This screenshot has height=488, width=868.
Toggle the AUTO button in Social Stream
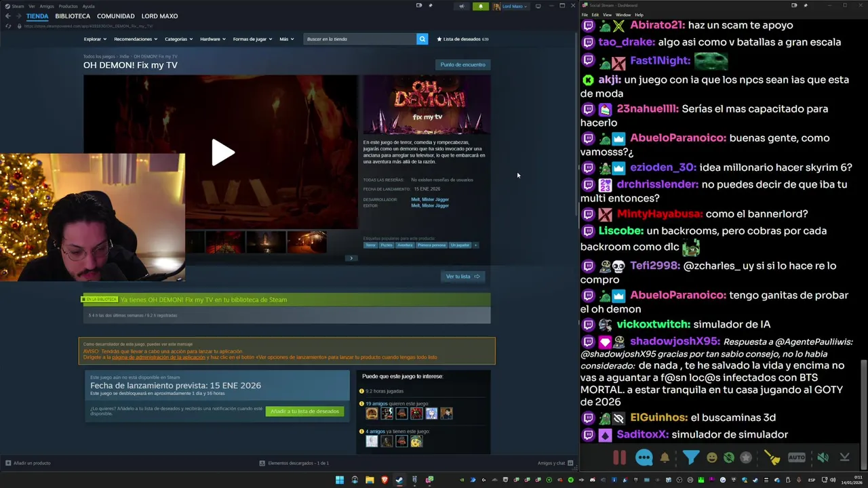(x=797, y=457)
